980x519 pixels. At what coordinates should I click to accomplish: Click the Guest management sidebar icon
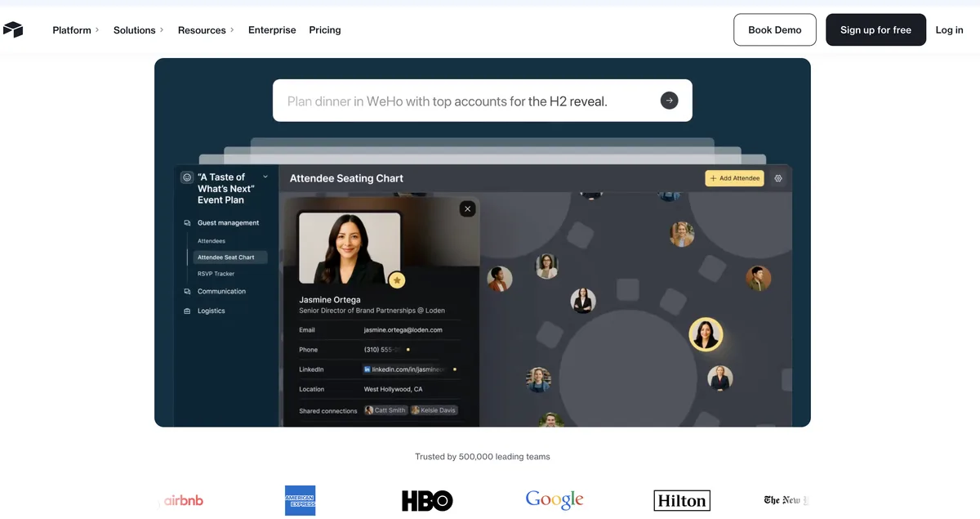(187, 223)
